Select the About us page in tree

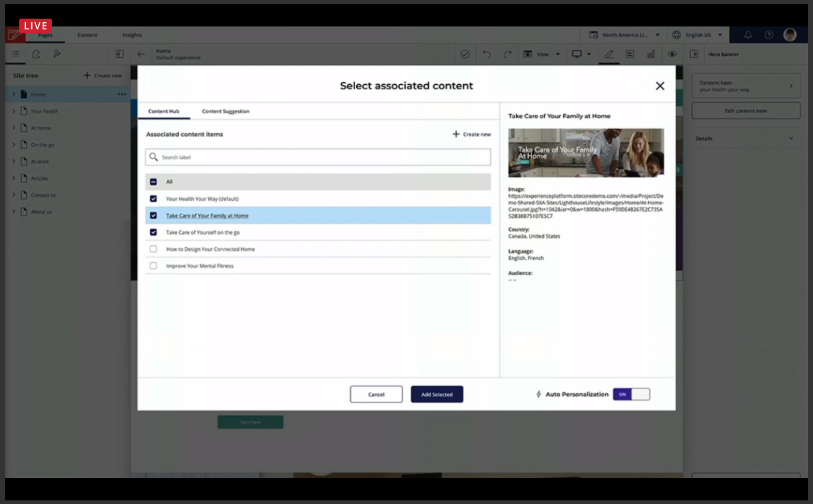tap(42, 212)
